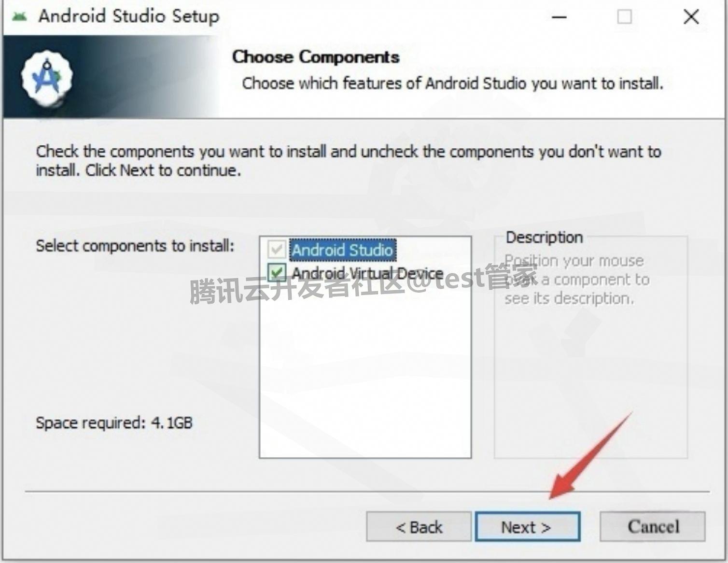The height and width of the screenshot is (563, 728).
Task: Select the Android Virtual Device entry
Action: pyautogui.click(x=367, y=273)
